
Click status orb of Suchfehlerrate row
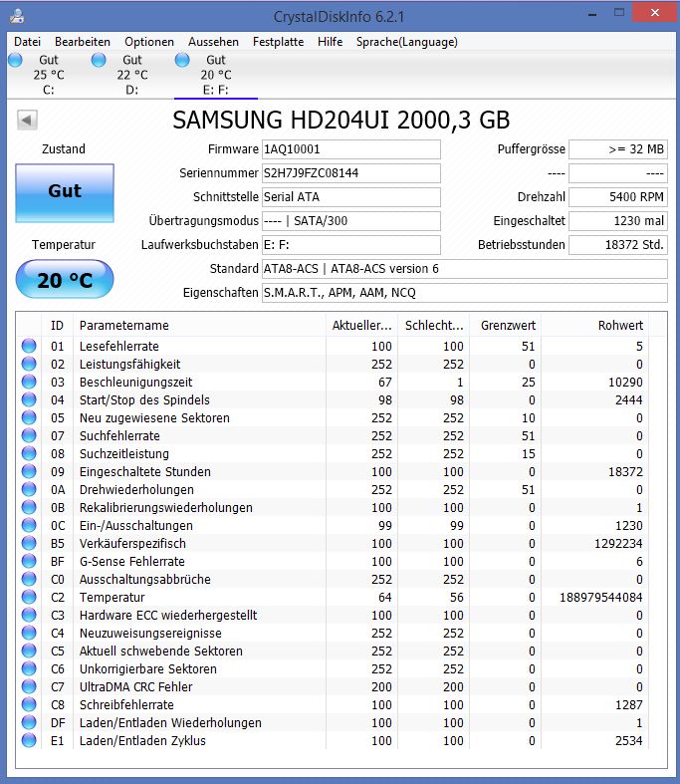29,435
